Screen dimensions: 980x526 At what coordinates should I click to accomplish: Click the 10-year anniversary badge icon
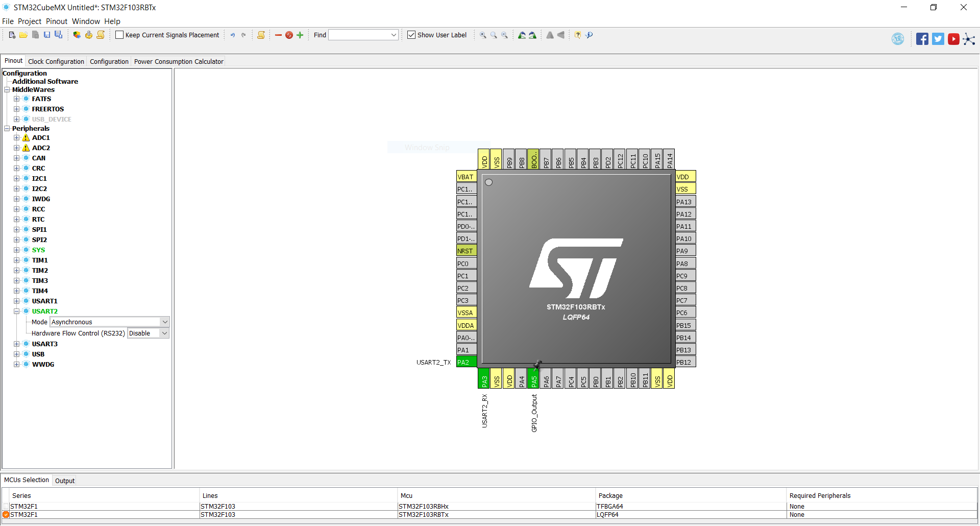click(898, 39)
